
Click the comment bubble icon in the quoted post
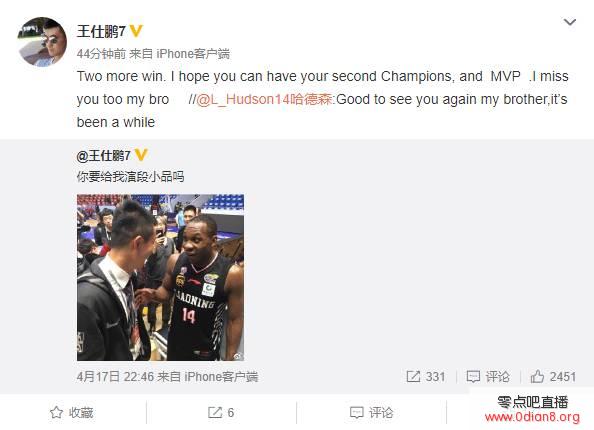click(x=473, y=377)
